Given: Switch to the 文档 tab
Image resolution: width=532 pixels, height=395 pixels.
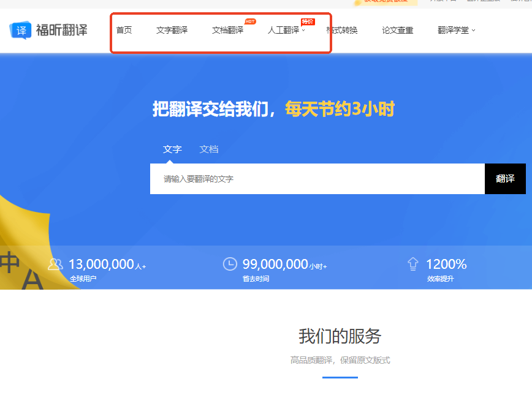Looking at the screenshot, I should (x=209, y=149).
